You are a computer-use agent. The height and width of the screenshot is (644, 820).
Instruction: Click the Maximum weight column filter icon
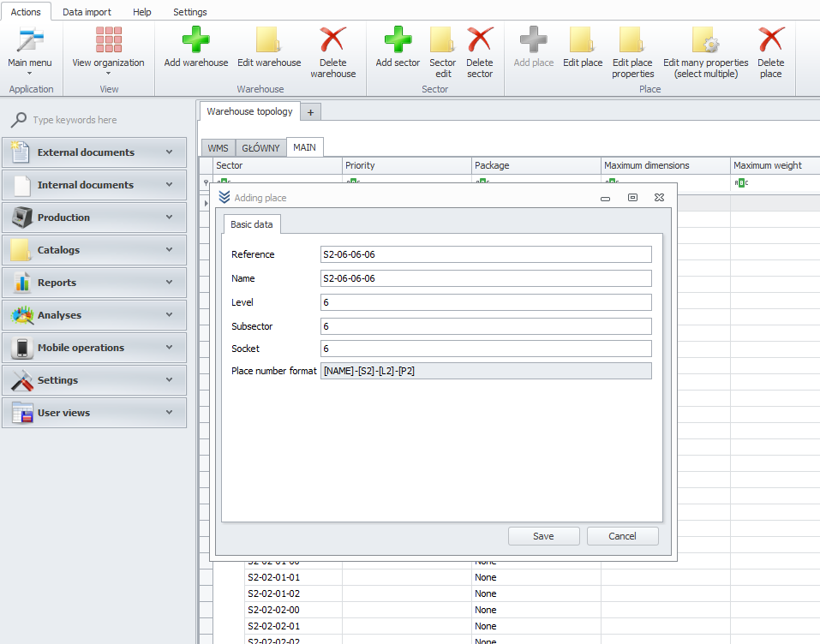click(x=741, y=183)
